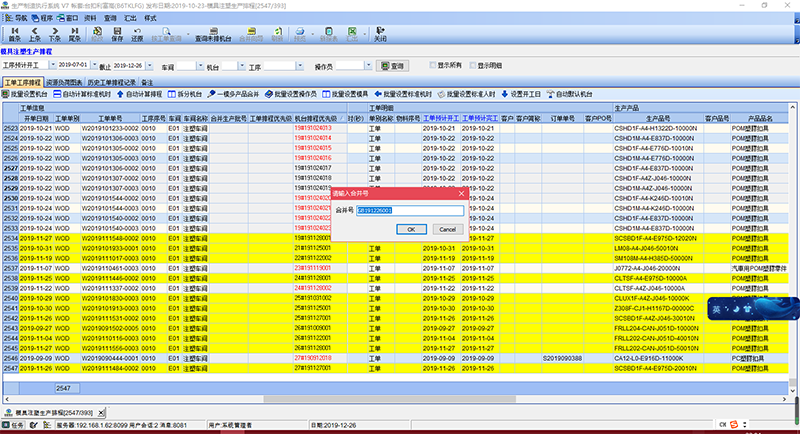
Task: Expand the 机台 dropdown
Action: tap(242, 66)
